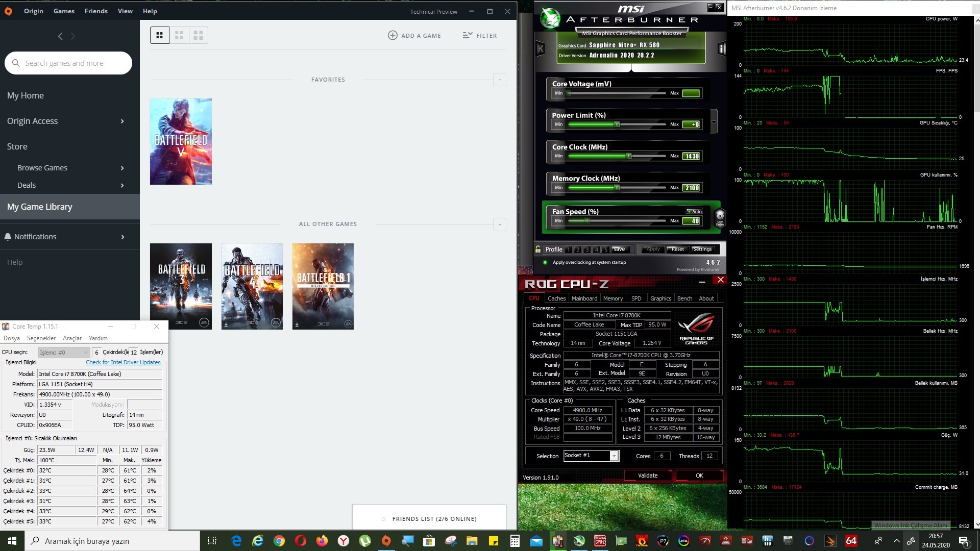Expand Notifications in Origin sidebar
The width and height of the screenshot is (980, 551).
[122, 237]
